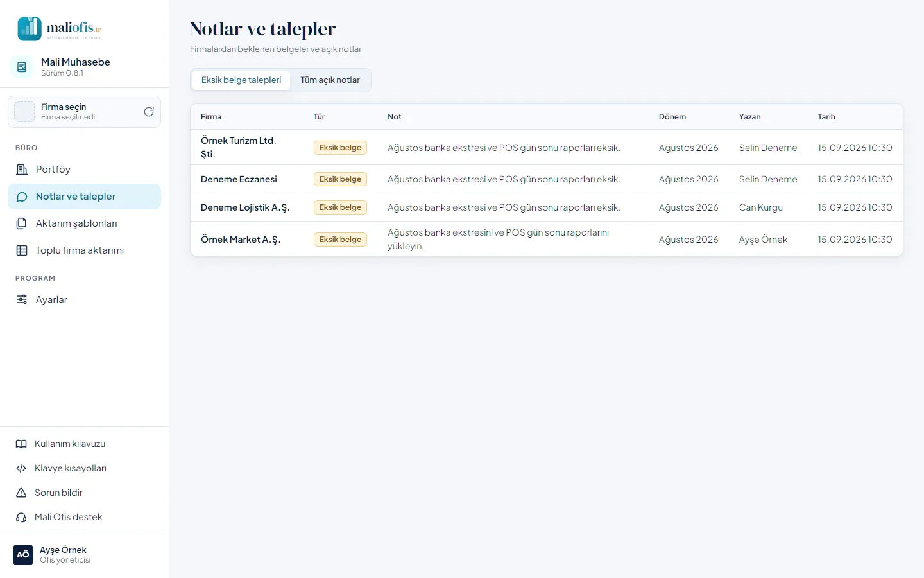Click the note 'Ağustos banka ekstresini ve POS...' text
This screenshot has width=924, height=578.
click(x=499, y=239)
